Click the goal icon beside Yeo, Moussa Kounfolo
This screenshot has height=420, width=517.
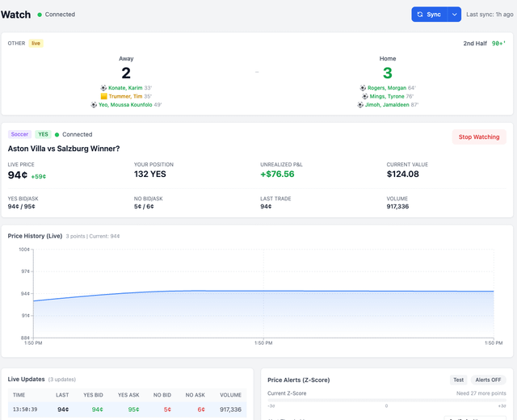[93, 104]
